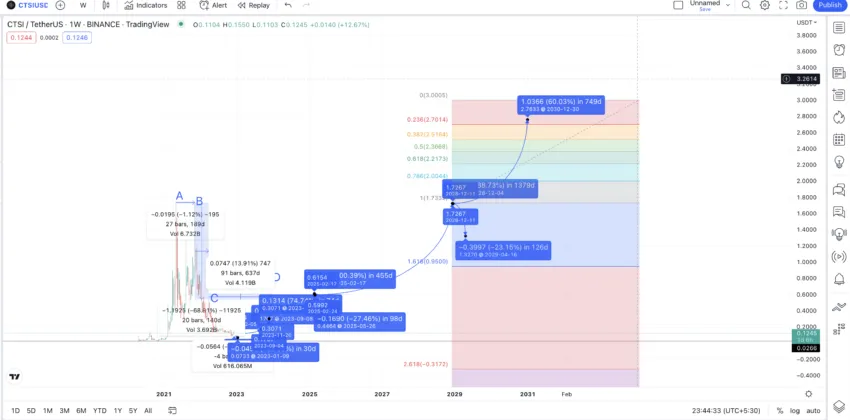Open the watchlist panel icon
850x420 pixels.
pyautogui.click(x=839, y=23)
